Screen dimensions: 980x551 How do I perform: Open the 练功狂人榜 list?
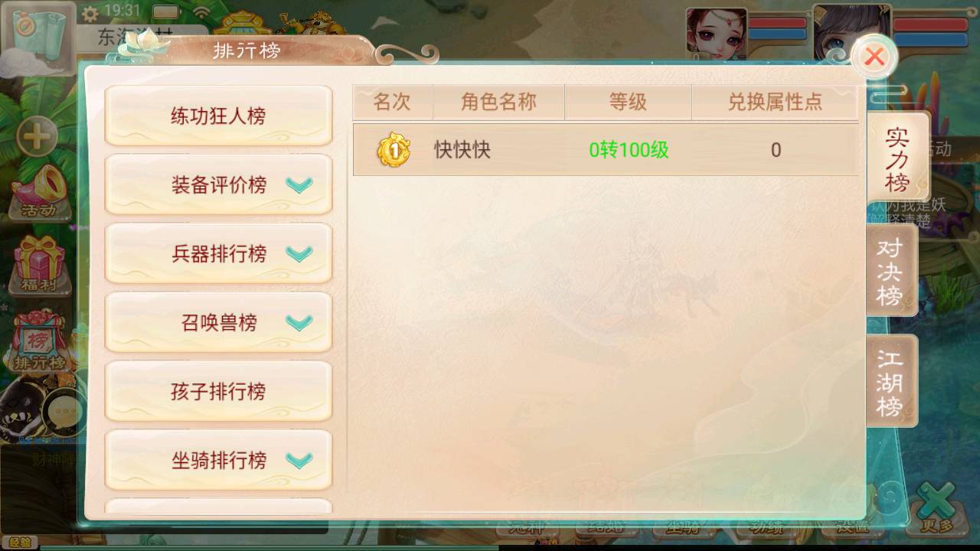point(218,116)
